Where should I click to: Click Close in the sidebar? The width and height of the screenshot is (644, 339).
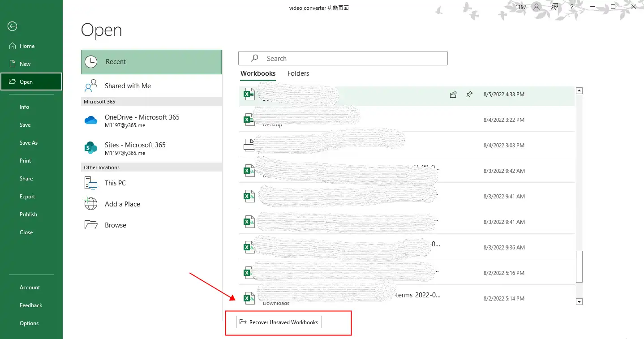pyautogui.click(x=31, y=232)
